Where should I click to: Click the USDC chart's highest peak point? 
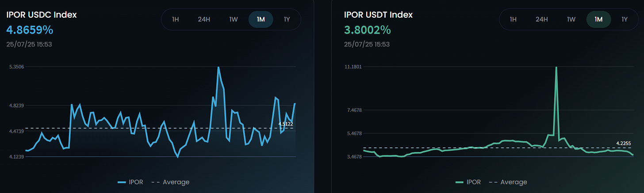218,67
